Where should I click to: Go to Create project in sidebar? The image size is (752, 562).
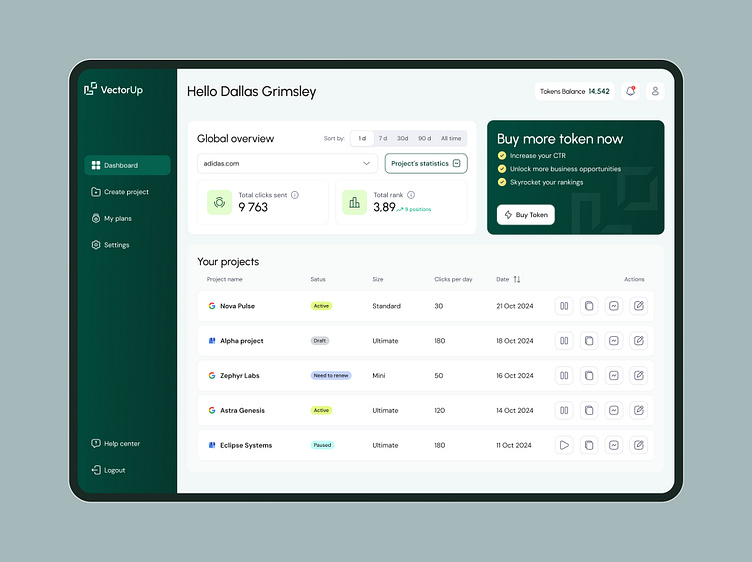[126, 192]
